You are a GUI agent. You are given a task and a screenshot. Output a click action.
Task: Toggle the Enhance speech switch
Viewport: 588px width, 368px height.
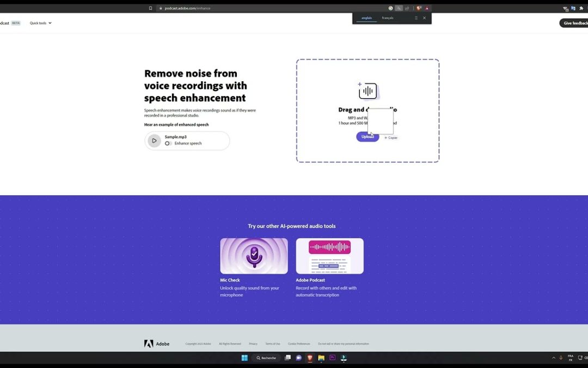168,143
